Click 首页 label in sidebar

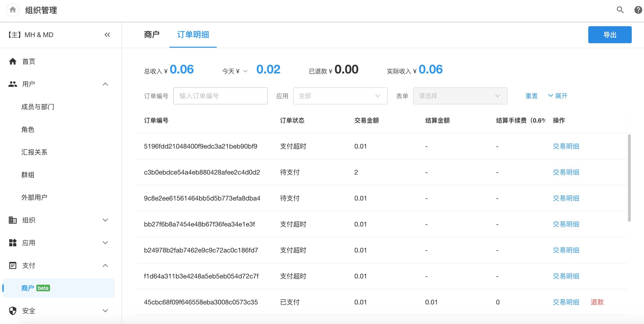[29, 61]
